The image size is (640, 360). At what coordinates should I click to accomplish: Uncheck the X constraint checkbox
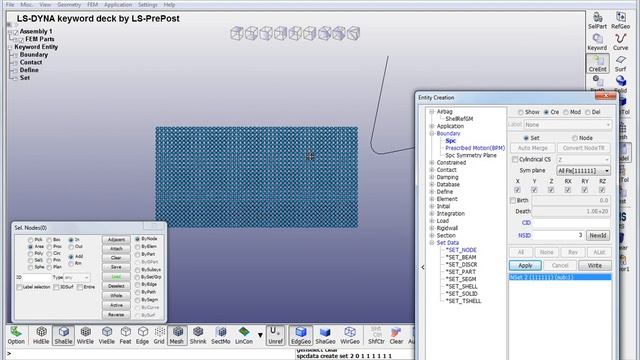point(518,190)
